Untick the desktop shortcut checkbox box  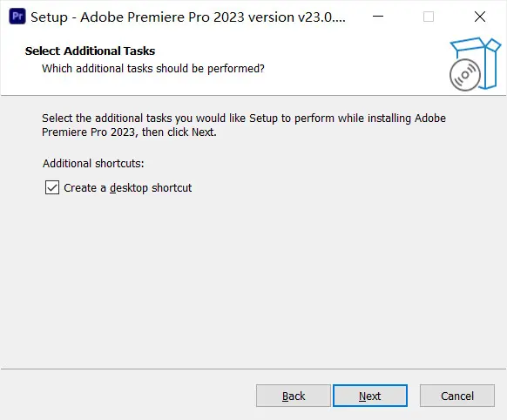52,187
